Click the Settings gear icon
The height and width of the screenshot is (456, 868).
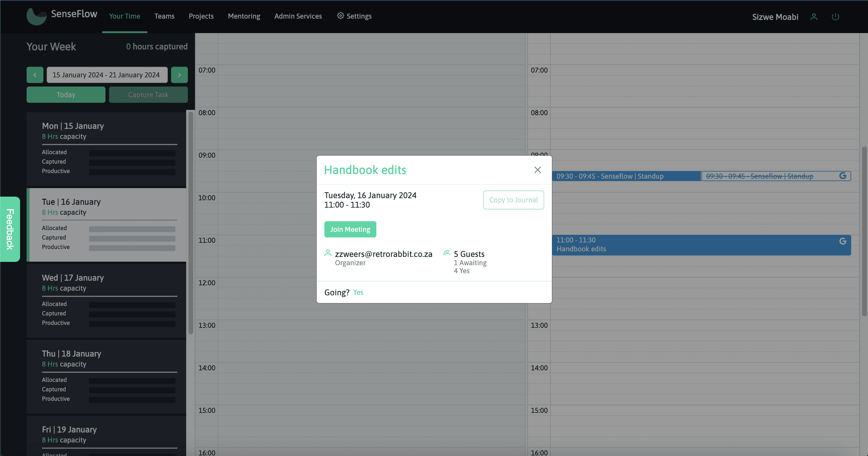[340, 16]
